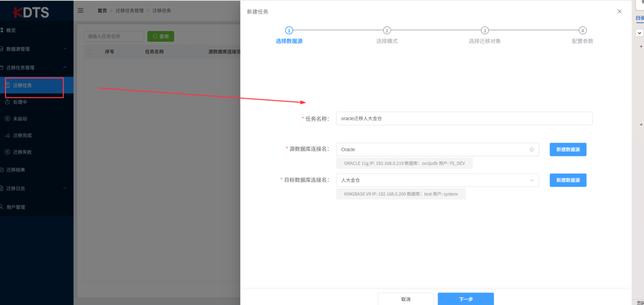
Task: Click 迁移任务管理 breadcrumb
Action: 130,11
